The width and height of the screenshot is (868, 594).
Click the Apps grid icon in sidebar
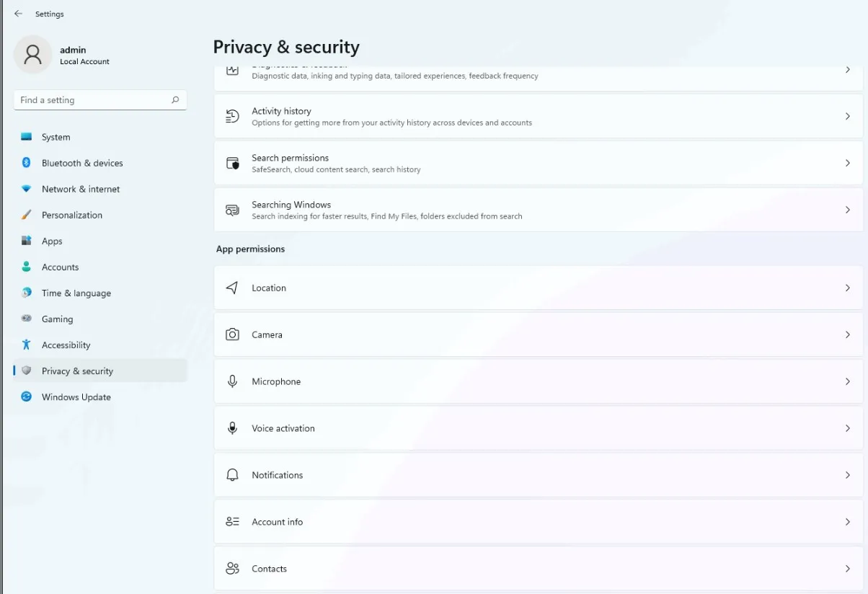click(x=27, y=241)
